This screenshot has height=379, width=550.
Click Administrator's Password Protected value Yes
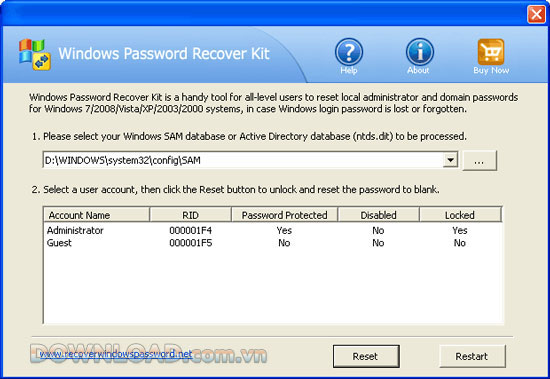(x=284, y=230)
